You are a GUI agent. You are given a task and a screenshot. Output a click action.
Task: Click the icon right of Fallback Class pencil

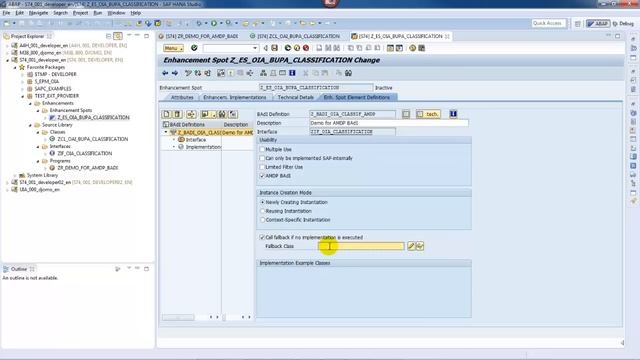point(420,246)
